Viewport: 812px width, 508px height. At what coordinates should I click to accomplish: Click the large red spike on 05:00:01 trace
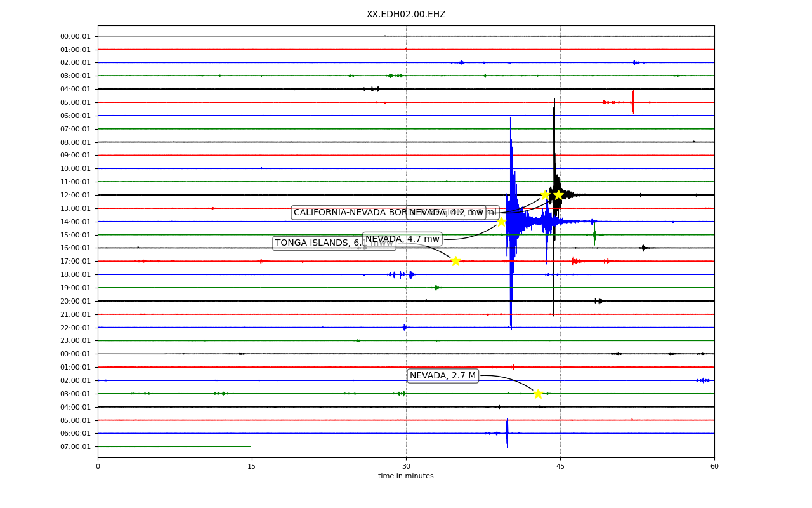pos(632,102)
